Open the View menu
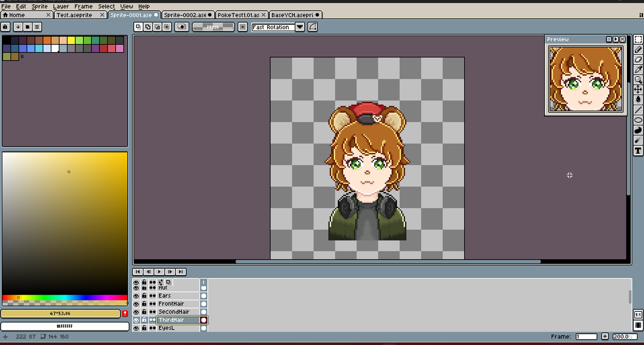This screenshot has height=345, width=644. tap(127, 6)
